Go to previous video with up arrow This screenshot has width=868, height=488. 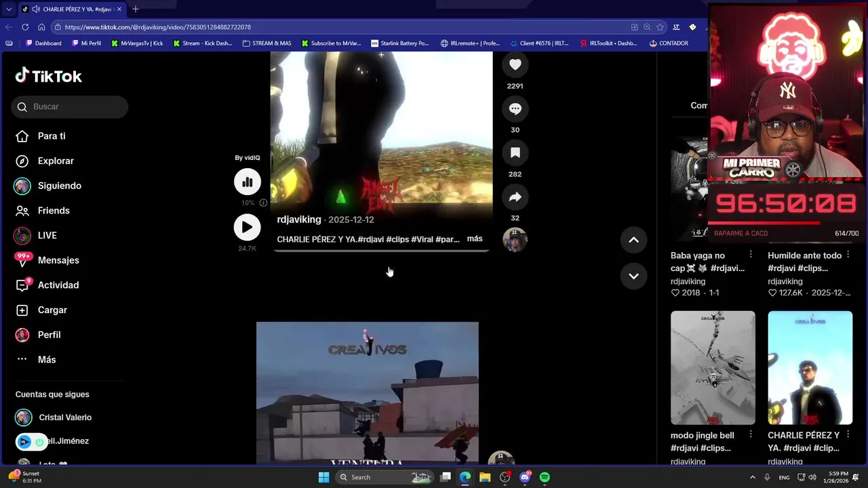click(x=633, y=240)
